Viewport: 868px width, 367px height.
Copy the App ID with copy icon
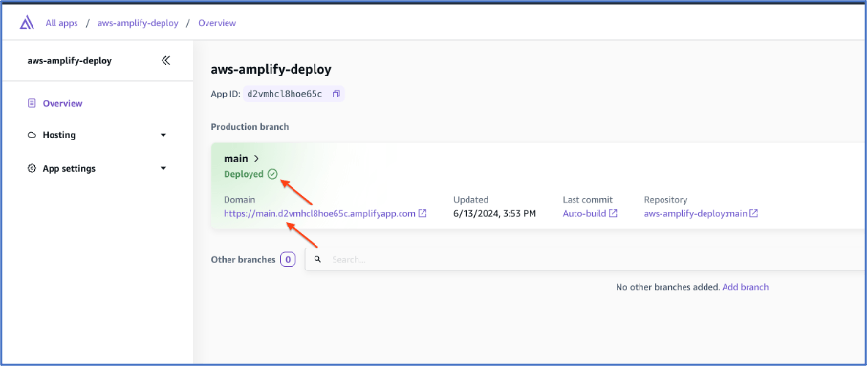click(336, 94)
